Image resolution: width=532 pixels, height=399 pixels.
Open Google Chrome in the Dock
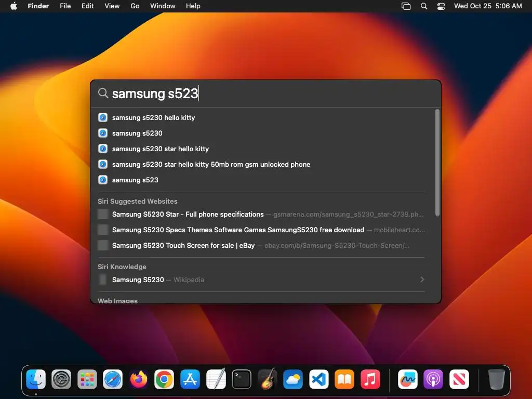(x=164, y=379)
